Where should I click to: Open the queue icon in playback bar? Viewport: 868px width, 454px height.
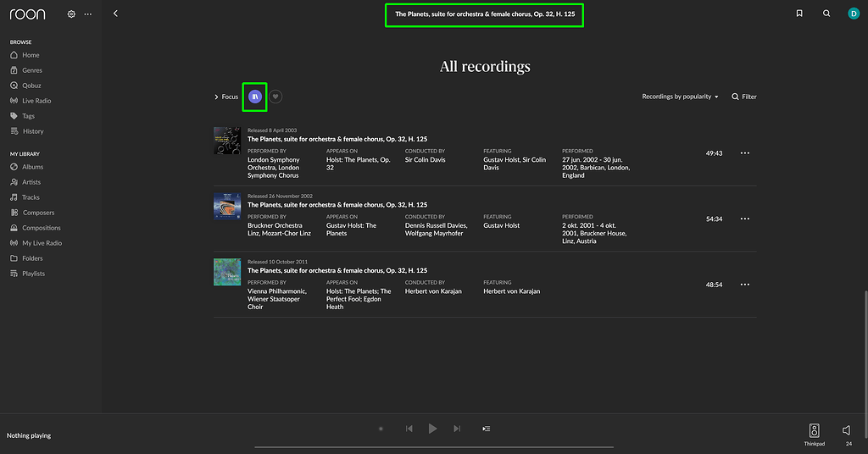point(486,429)
